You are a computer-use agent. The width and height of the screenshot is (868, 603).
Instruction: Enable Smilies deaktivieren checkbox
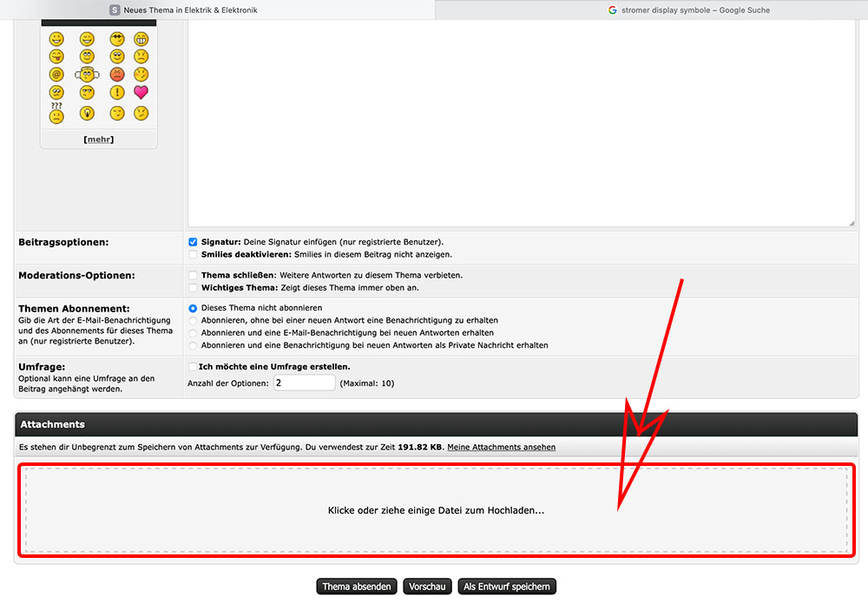[193, 255]
